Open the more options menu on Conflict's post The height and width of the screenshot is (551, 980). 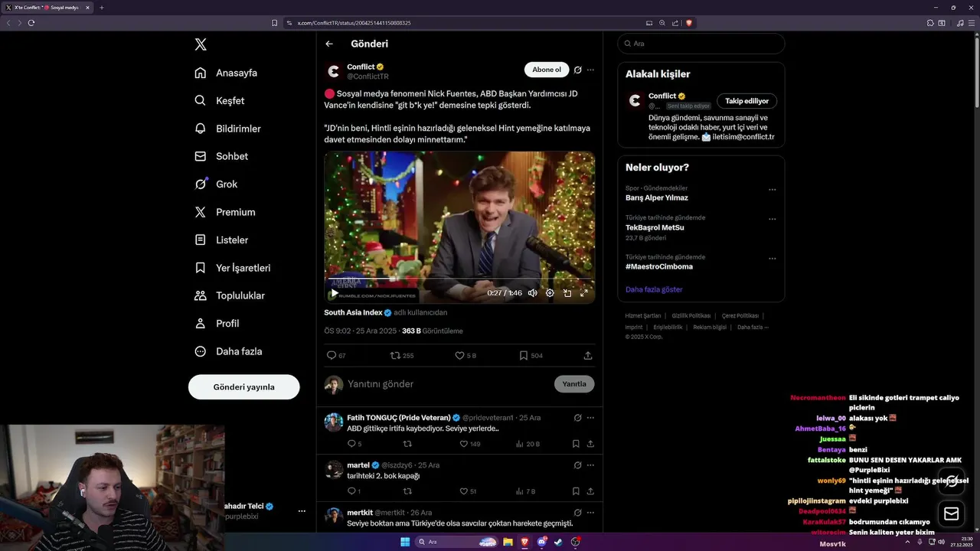click(x=590, y=70)
